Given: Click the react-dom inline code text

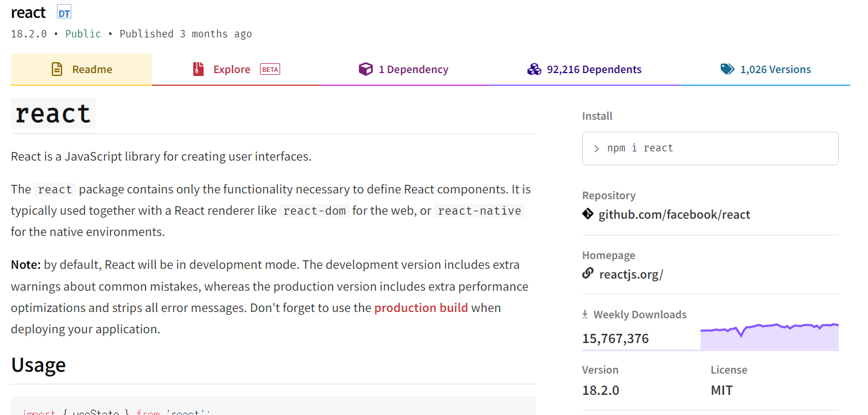Looking at the screenshot, I should [x=315, y=211].
